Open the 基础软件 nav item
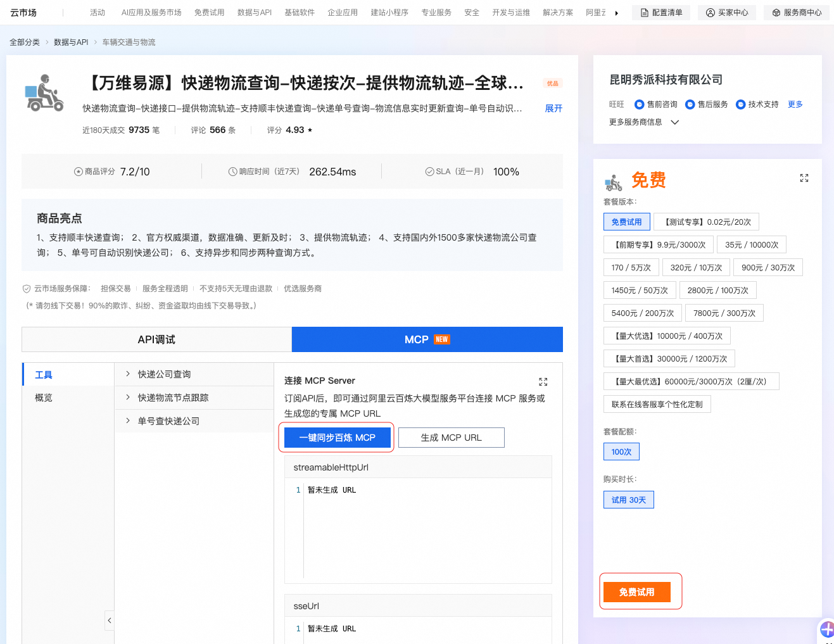The image size is (834, 644). pyautogui.click(x=300, y=13)
